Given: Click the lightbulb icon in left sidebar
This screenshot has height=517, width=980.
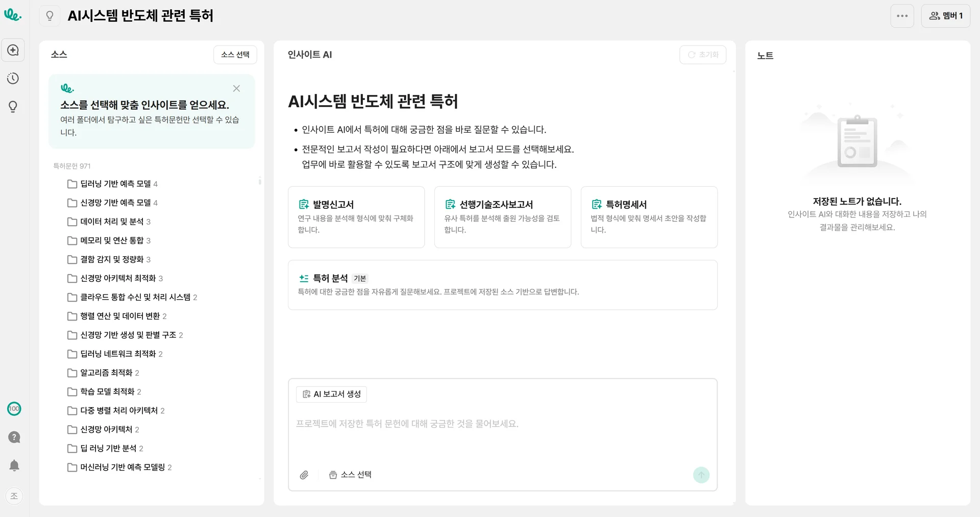Looking at the screenshot, I should pyautogui.click(x=13, y=107).
